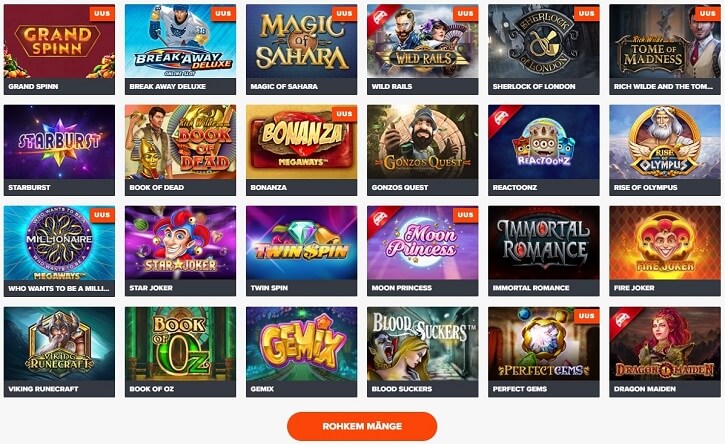Open the Grand Spinn game thumbnail

59,49
